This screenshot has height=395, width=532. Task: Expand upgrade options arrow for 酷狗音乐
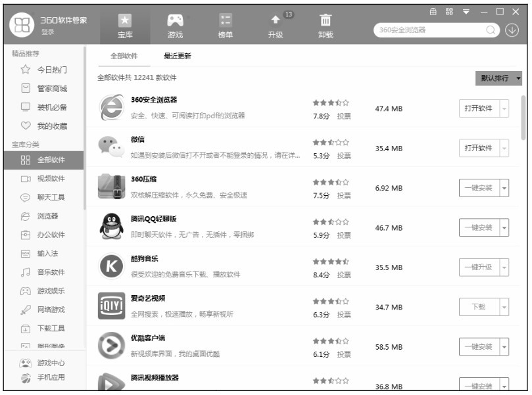pos(504,267)
